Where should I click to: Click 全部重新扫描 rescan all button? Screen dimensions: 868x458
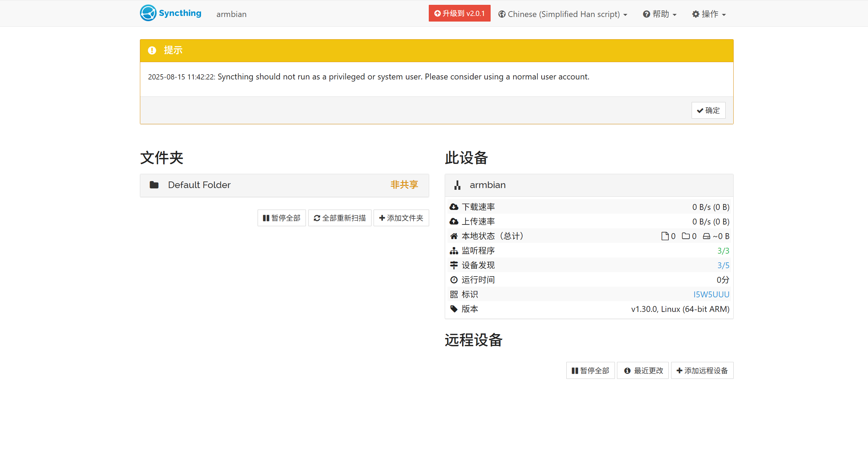click(340, 218)
